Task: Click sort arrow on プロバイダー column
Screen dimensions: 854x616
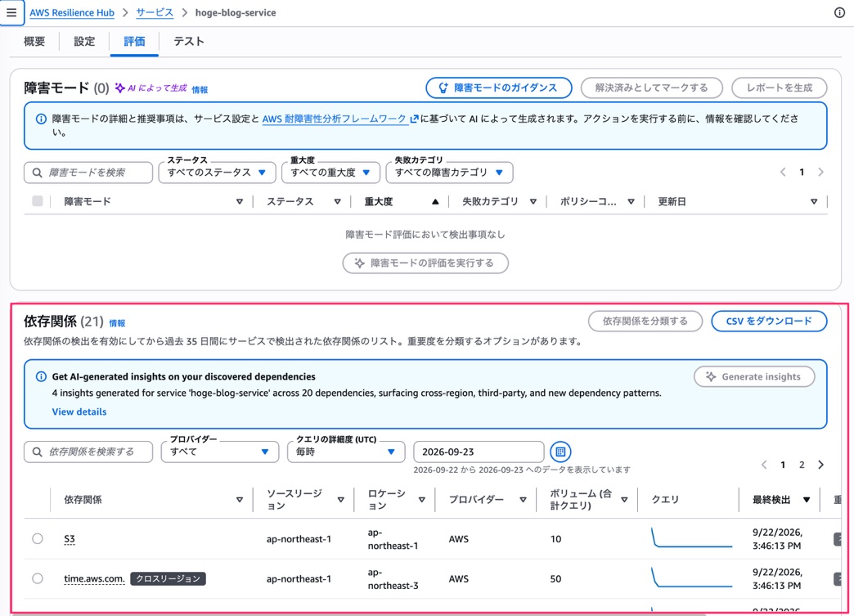Action: [524, 500]
